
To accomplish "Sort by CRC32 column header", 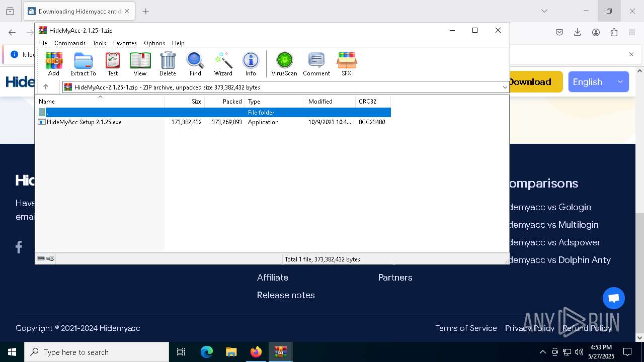I will (x=373, y=101).
